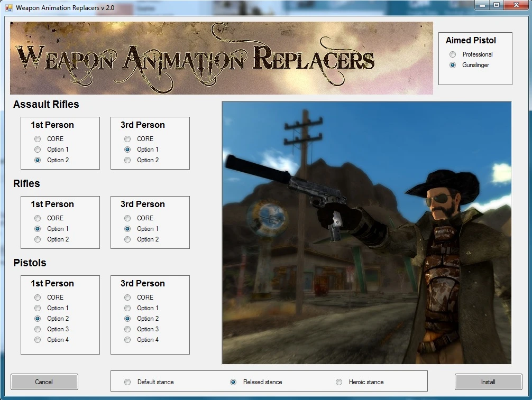The image size is (532, 400).
Task: Maximize the Weapon Animation Replacers window
Action: (497, 5)
